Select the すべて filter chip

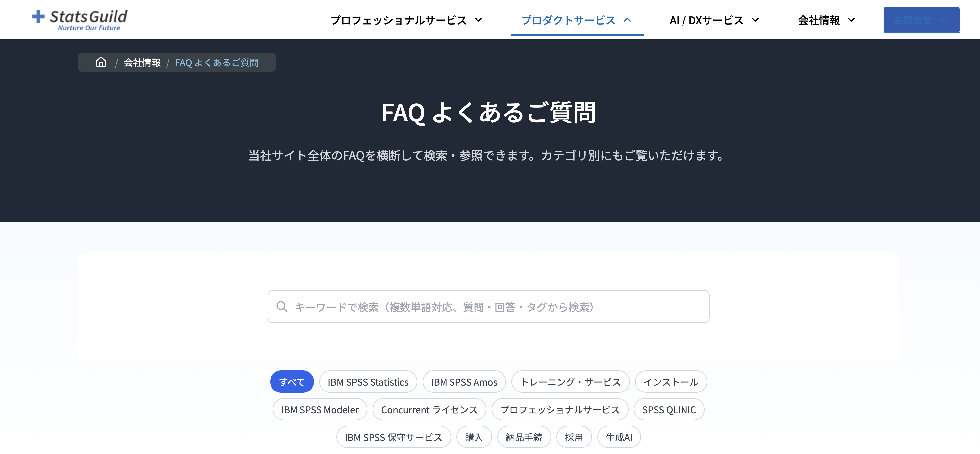292,381
